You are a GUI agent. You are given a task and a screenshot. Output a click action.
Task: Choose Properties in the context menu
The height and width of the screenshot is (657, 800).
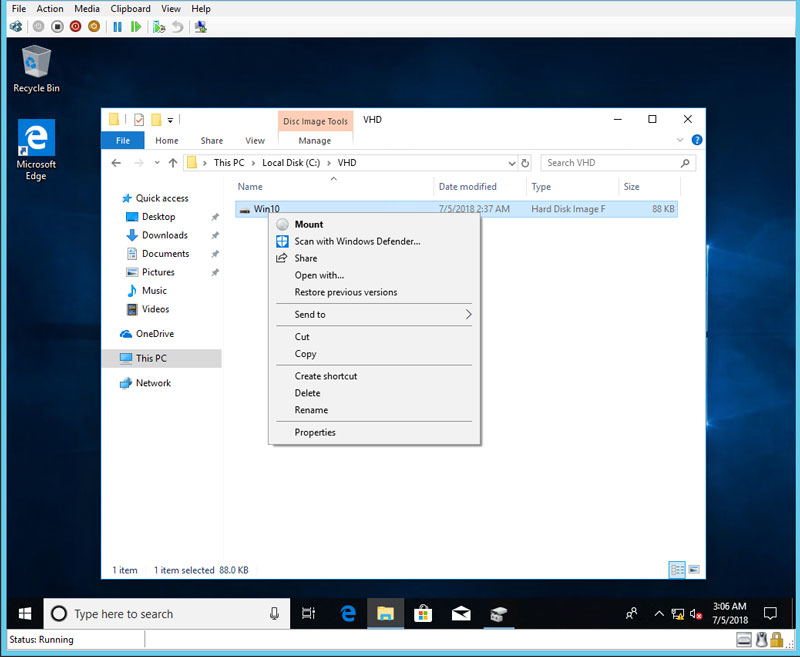315,432
